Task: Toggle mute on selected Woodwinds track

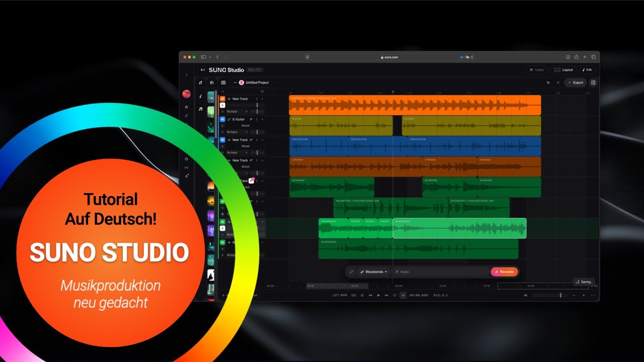Action: coord(222,222)
